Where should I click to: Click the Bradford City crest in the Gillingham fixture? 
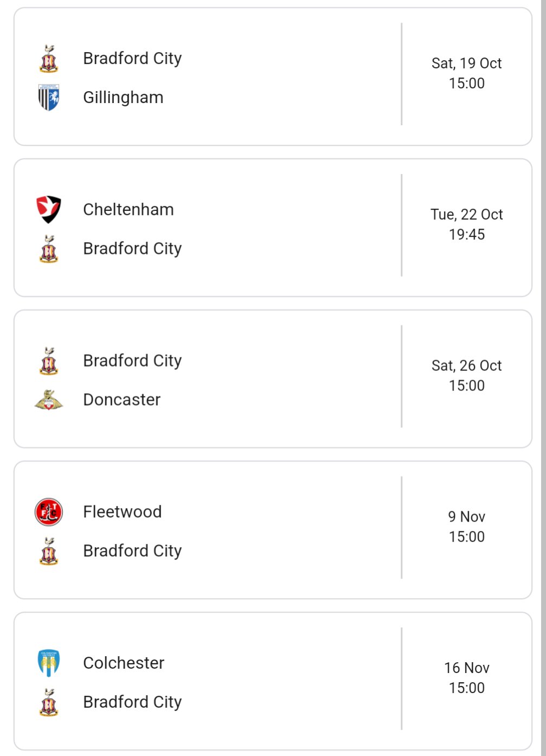[49, 59]
